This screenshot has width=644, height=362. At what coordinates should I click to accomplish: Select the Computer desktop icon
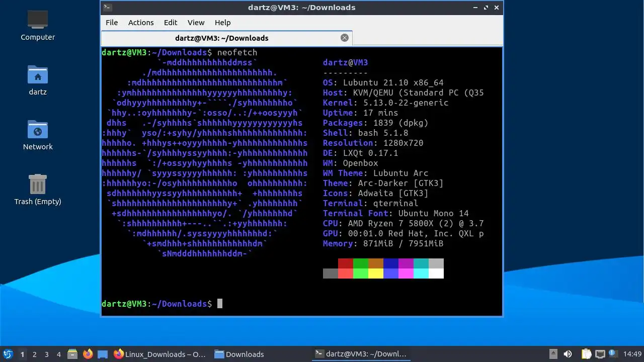click(x=38, y=26)
